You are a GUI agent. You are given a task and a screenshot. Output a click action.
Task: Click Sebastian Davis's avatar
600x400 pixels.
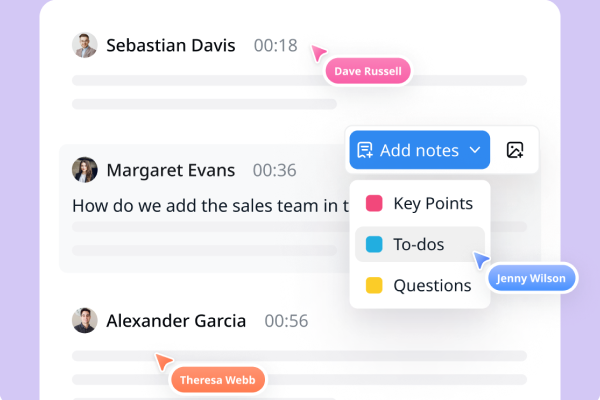(85, 45)
